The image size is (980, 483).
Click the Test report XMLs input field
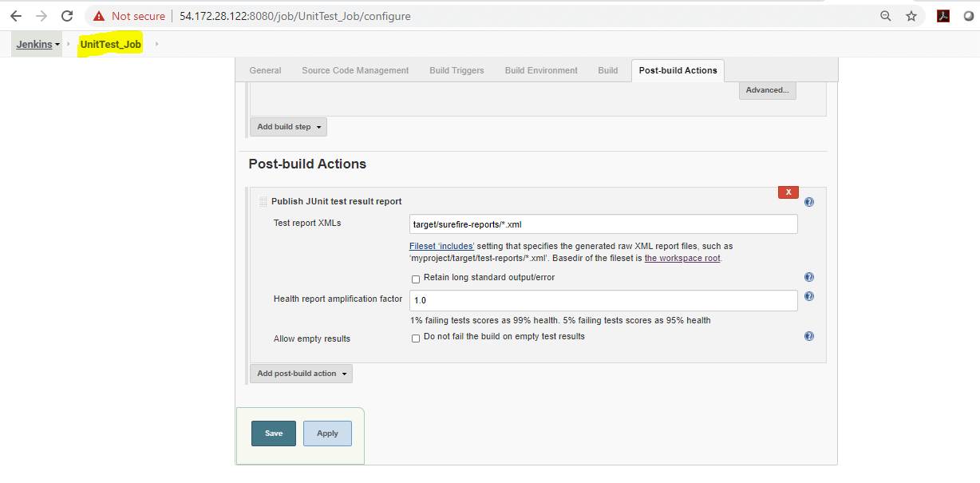603,224
